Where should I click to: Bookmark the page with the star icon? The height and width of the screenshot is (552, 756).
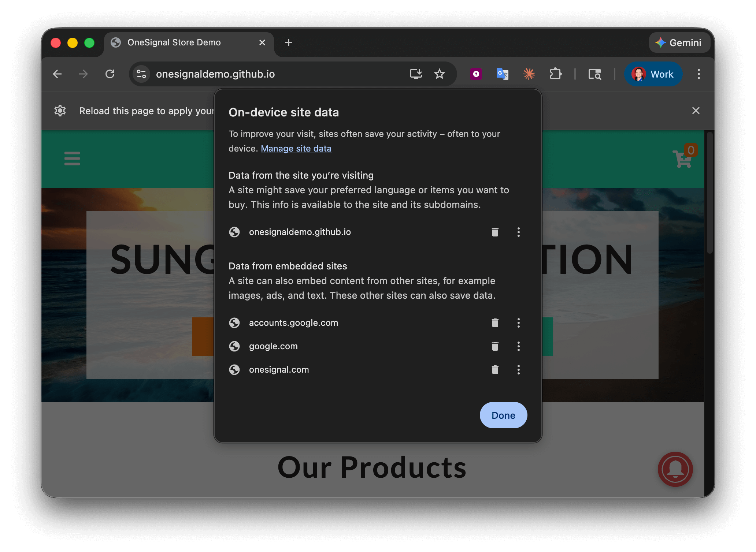439,74
